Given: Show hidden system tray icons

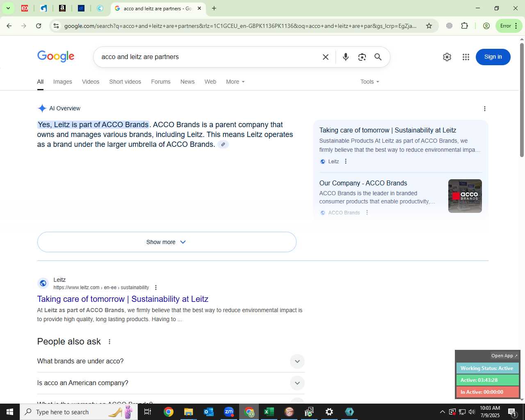Looking at the screenshot, I should click(442, 412).
